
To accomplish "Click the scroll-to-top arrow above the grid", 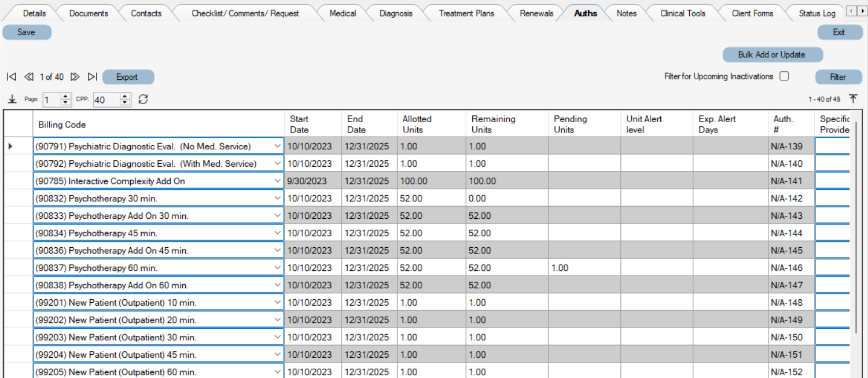I will [854, 98].
